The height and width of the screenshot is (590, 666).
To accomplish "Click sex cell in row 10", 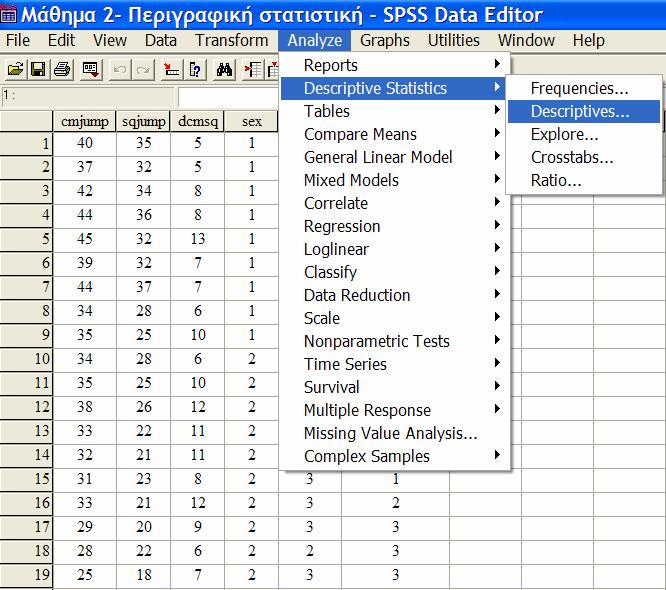I will (251, 359).
